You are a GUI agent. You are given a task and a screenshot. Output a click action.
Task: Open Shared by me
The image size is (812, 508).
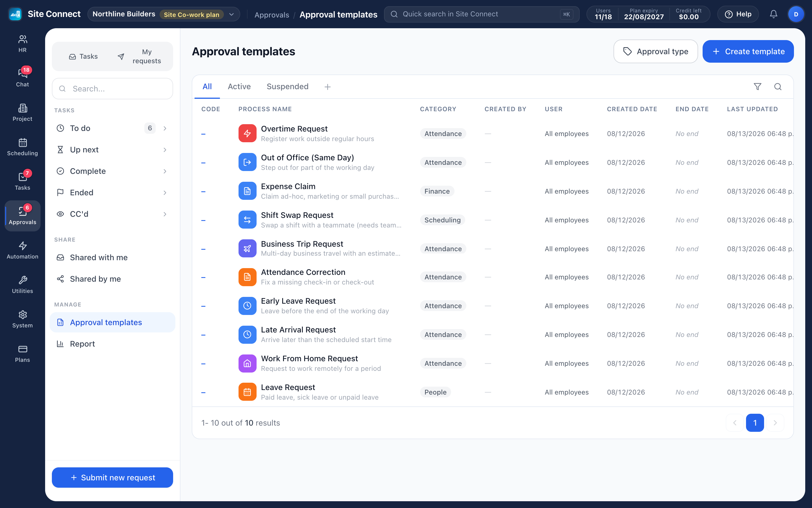coord(112,279)
